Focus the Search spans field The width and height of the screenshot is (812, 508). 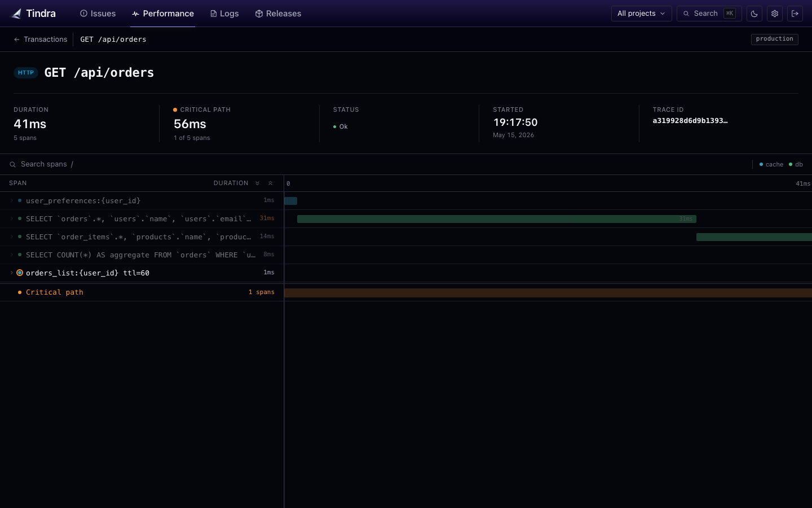[x=378, y=164]
